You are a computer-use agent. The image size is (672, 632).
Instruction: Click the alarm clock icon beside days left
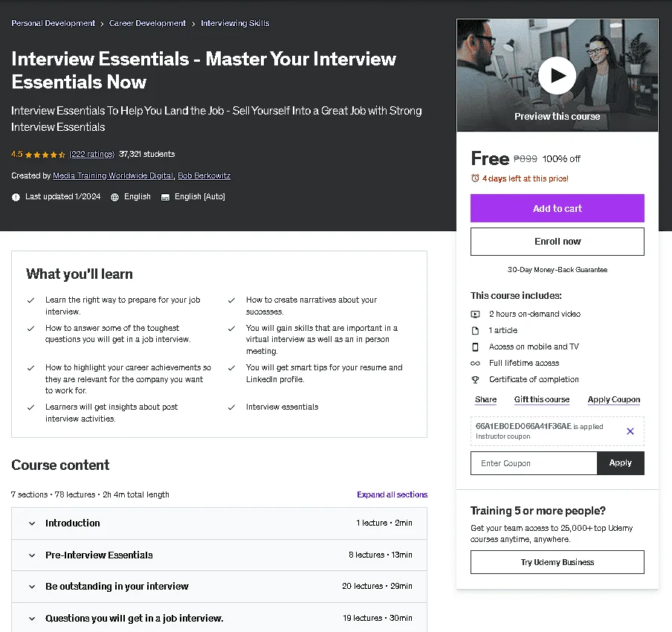coord(475,178)
